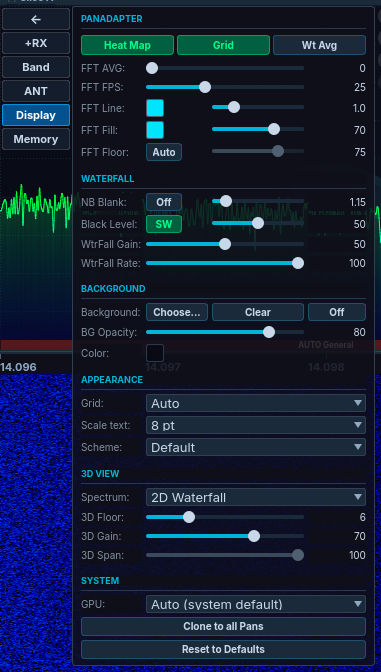This screenshot has height=672, width=381.
Task: Click the 14.096 frequency label
Action: 18,367
